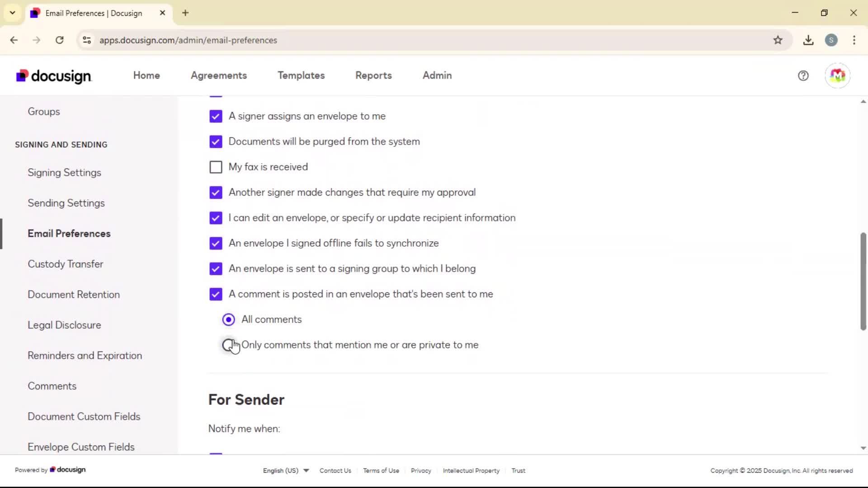Click the Contact Us footer link

[335, 470]
